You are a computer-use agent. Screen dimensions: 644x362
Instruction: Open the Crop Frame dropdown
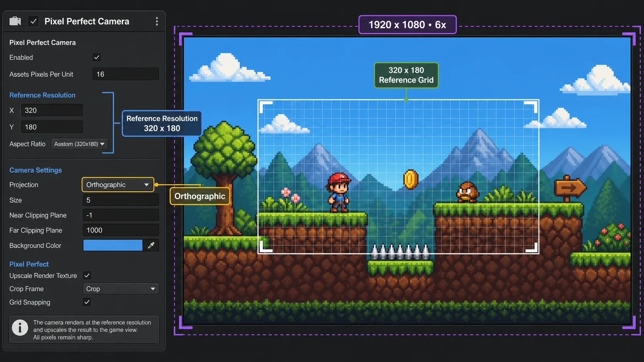pyautogui.click(x=121, y=289)
